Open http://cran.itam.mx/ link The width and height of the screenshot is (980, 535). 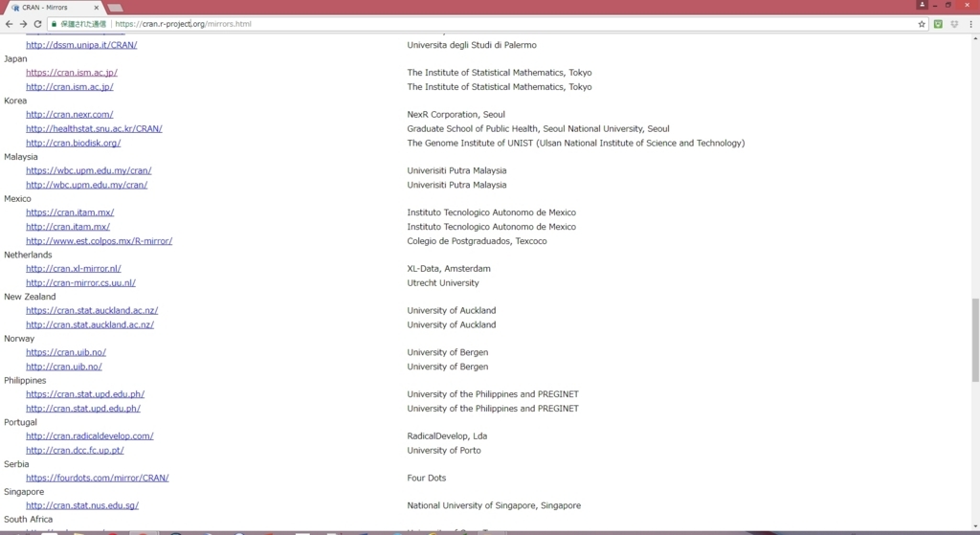[68, 227]
